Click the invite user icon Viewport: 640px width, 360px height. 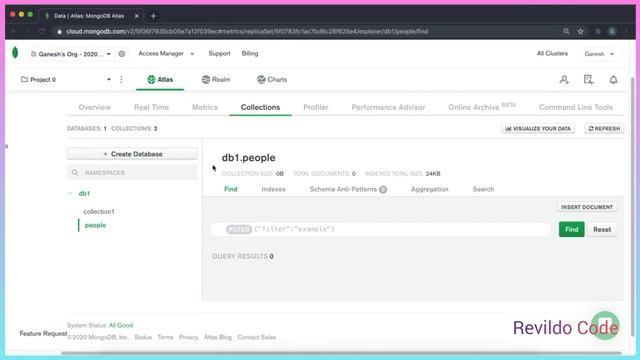564,80
